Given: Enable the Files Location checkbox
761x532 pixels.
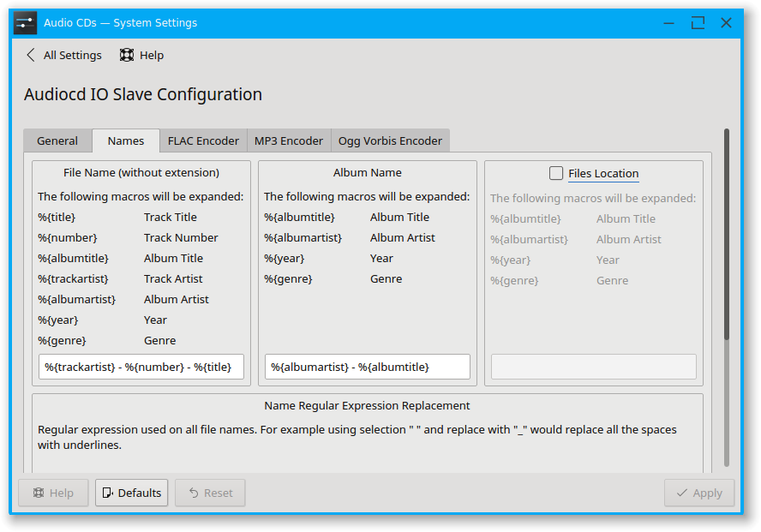Looking at the screenshot, I should [557, 173].
